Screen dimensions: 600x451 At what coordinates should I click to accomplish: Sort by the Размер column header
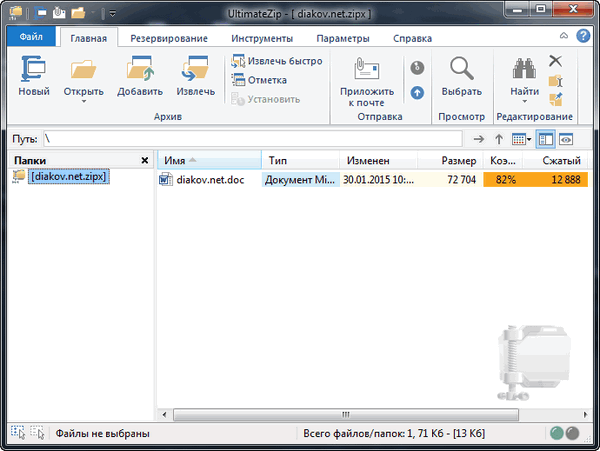pos(450,160)
